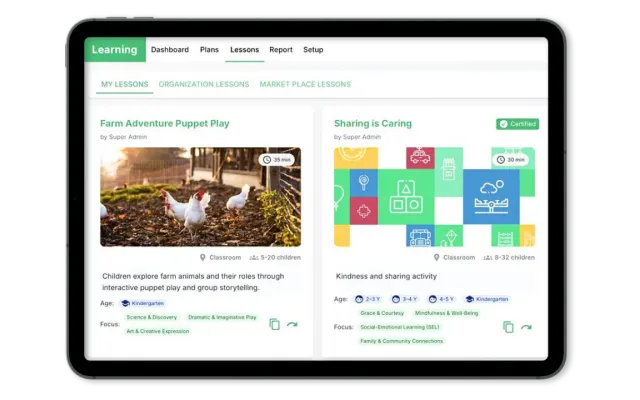Click the farm chickens lesson thumbnail
Image resolution: width=640 pixels, height=400 pixels.
point(200,197)
